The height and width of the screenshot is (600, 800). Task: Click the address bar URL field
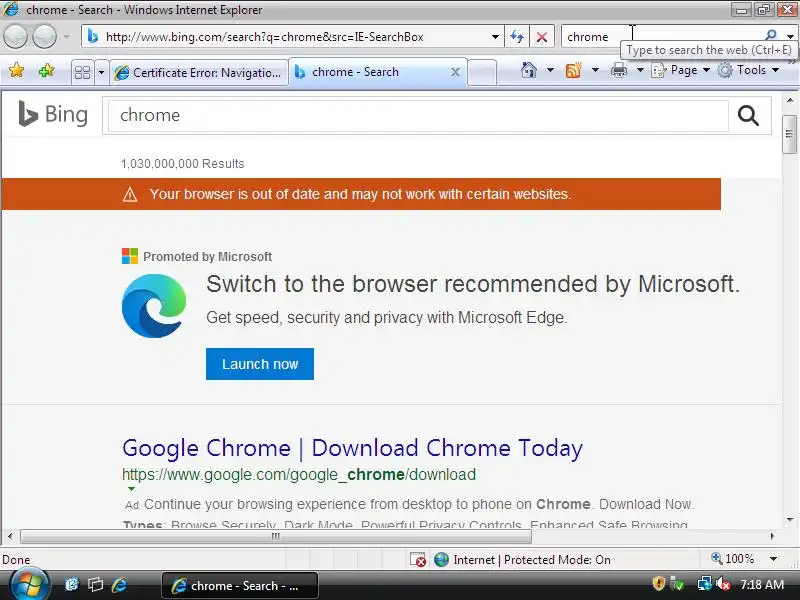coord(291,37)
